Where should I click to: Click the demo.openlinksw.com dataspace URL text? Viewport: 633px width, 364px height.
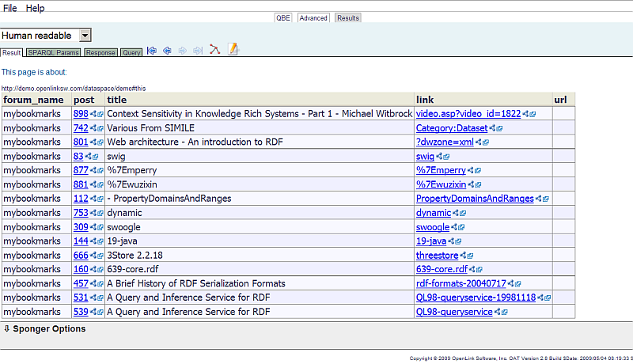pyautogui.click(x=74, y=89)
